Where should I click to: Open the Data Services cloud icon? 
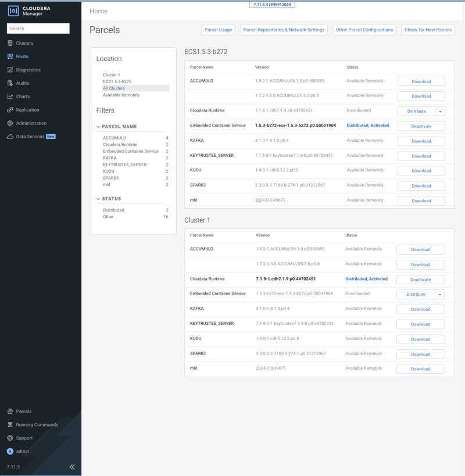point(10,137)
